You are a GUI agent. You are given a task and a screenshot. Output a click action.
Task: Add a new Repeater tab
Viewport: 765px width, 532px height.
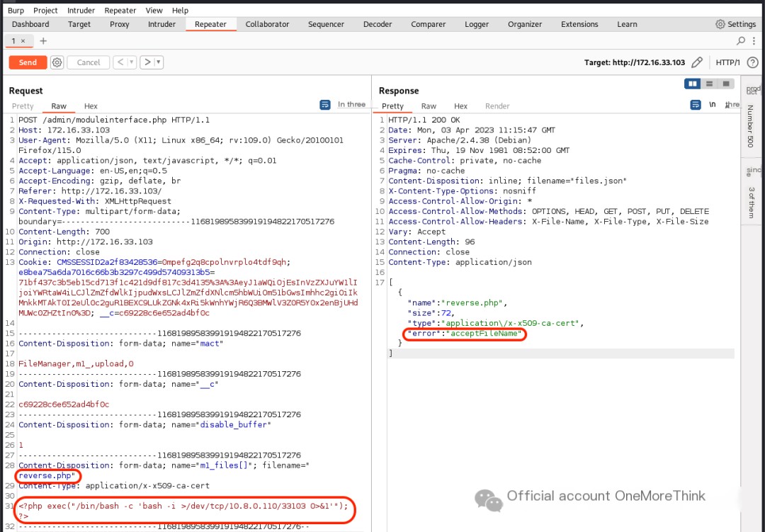point(43,41)
